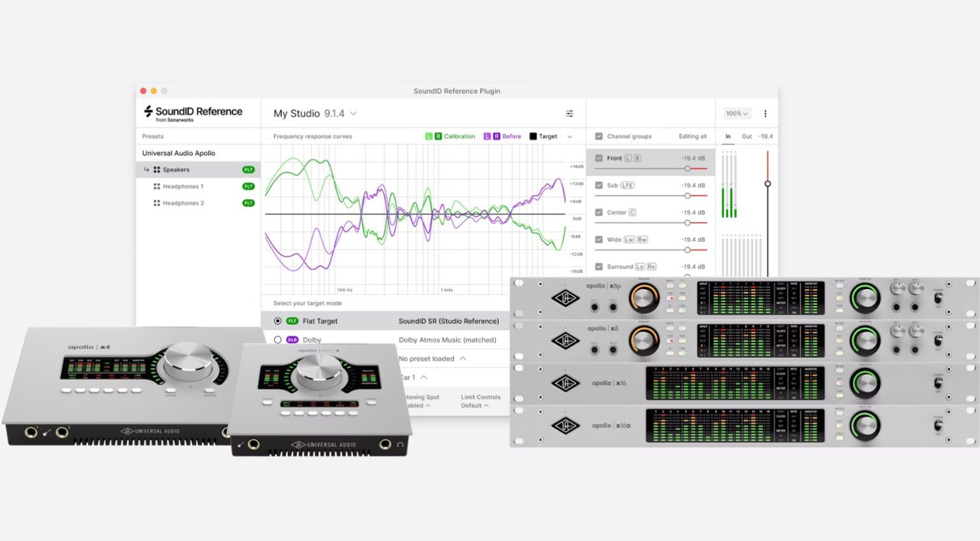Click the green L channel icon for Calibration

pyautogui.click(x=428, y=136)
